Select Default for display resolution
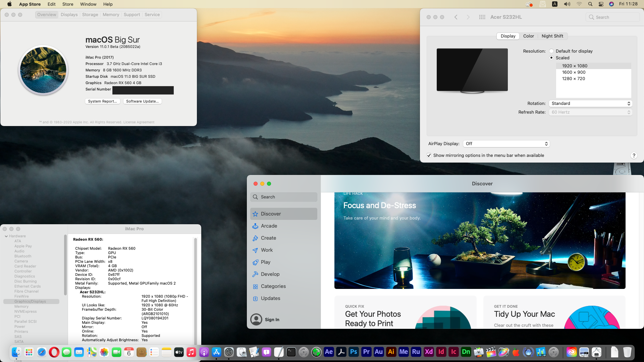 point(551,51)
